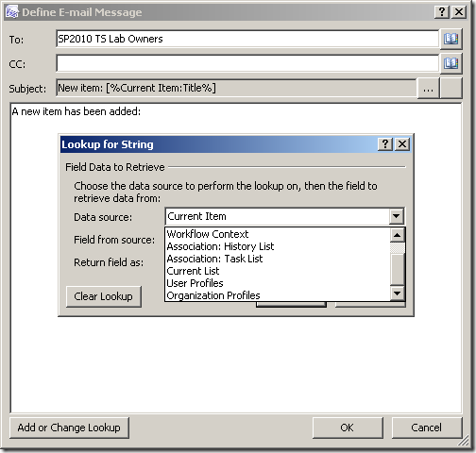Close the Lookup for String dialog
Screen dimensions: 476x453
(x=402, y=144)
